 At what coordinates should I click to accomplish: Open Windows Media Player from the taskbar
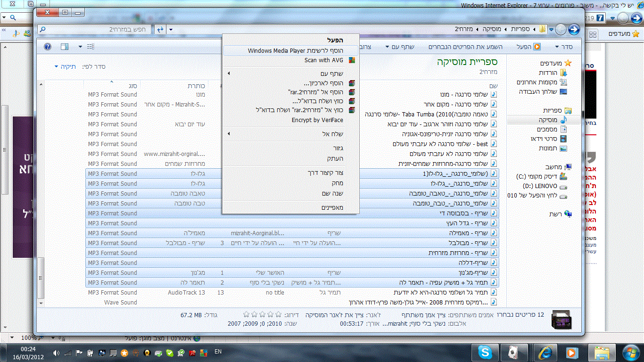[571, 352]
